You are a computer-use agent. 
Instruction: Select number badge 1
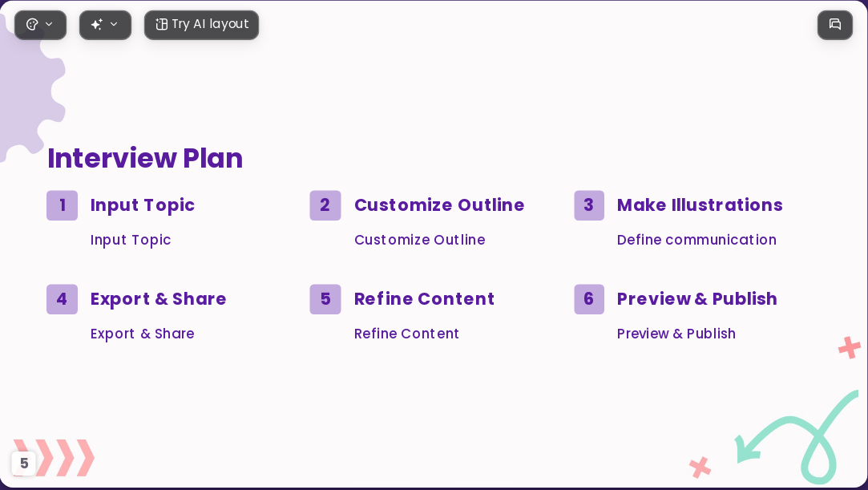62,205
